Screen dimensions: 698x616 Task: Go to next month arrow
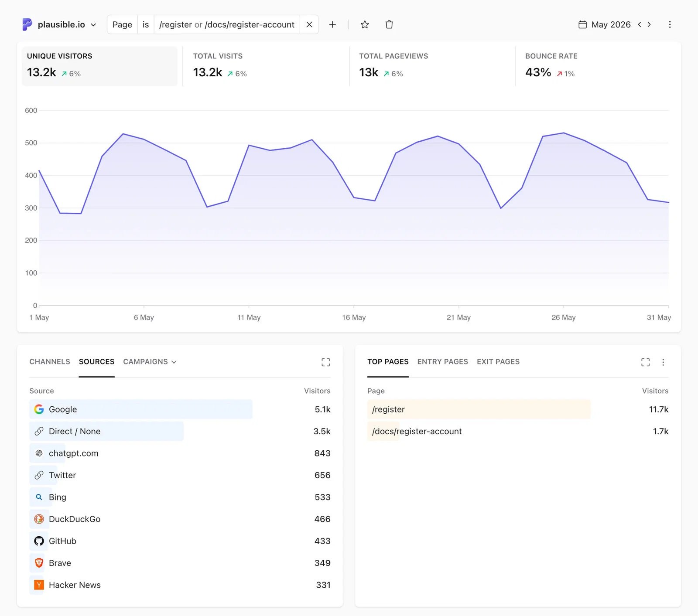tap(649, 24)
